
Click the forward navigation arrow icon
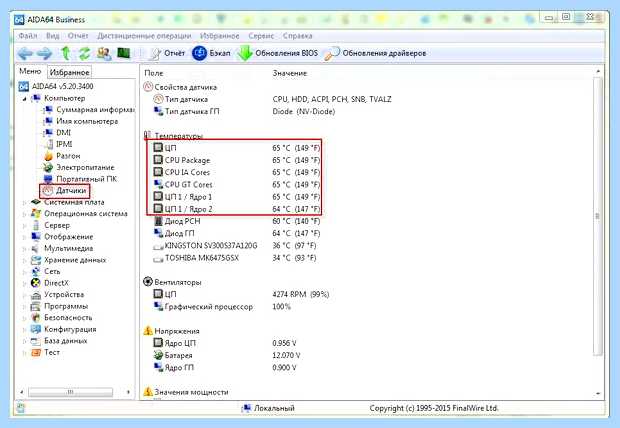coord(44,53)
